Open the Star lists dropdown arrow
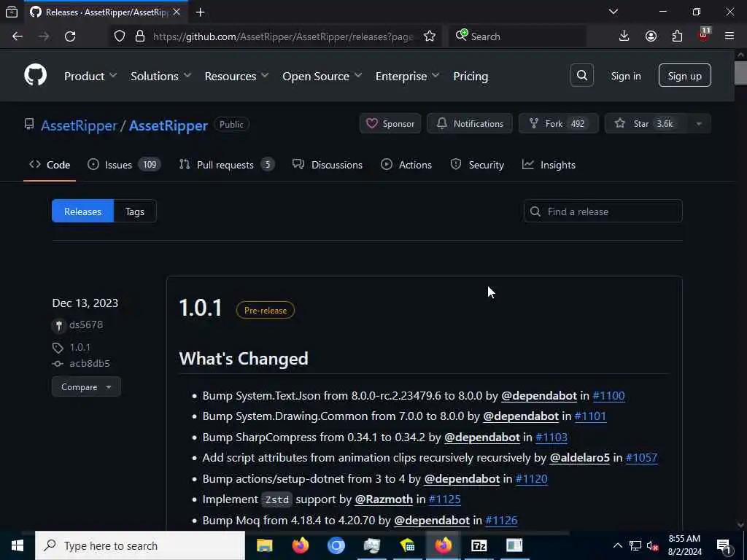The width and height of the screenshot is (747, 560). [698, 124]
